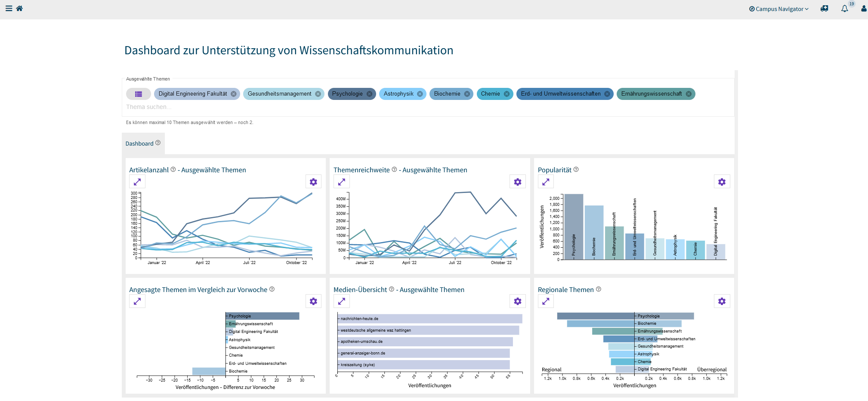This screenshot has width=868, height=401.
Task: Click the topic list icon button
Action: click(x=138, y=94)
